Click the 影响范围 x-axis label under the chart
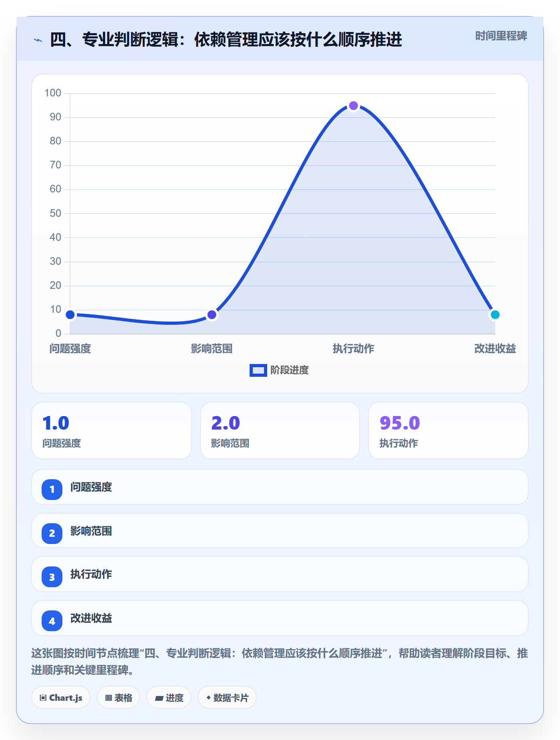The height and width of the screenshot is (740, 560). pos(212,349)
